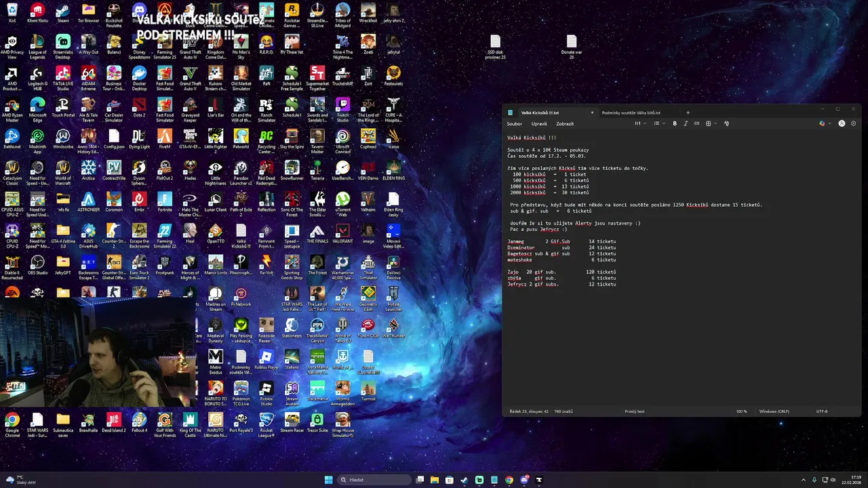
Task: Expand the table insert dropdown
Action: (x=711, y=123)
